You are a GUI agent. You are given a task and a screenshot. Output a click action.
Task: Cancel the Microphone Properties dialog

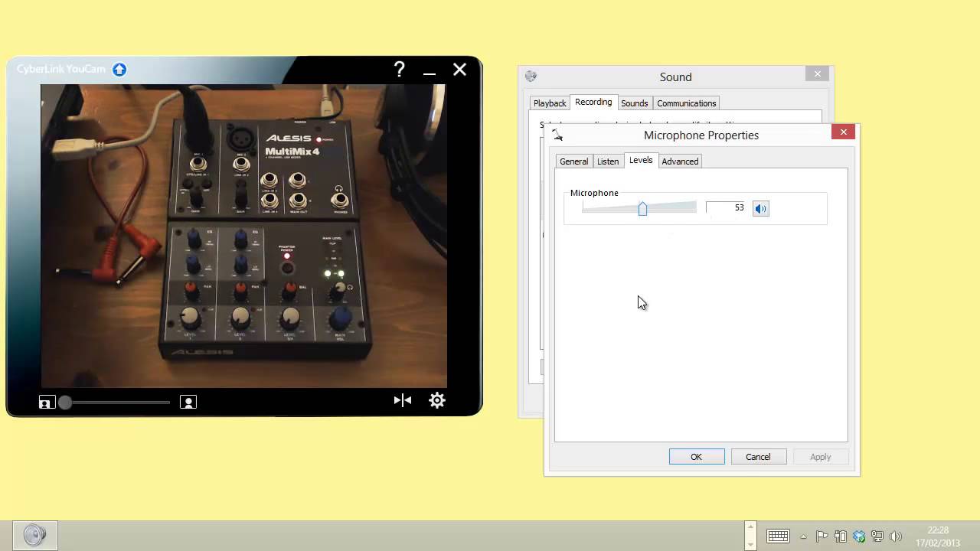pyautogui.click(x=758, y=457)
